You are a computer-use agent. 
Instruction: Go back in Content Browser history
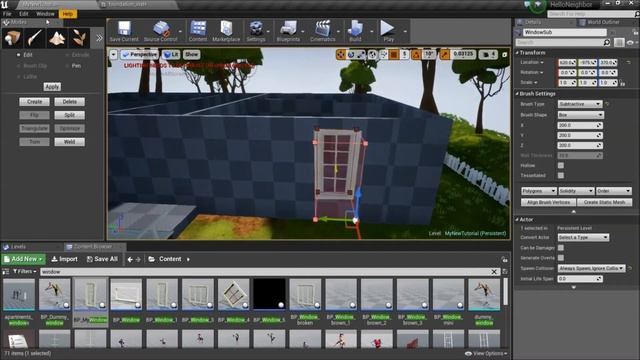pyautogui.click(x=130, y=259)
